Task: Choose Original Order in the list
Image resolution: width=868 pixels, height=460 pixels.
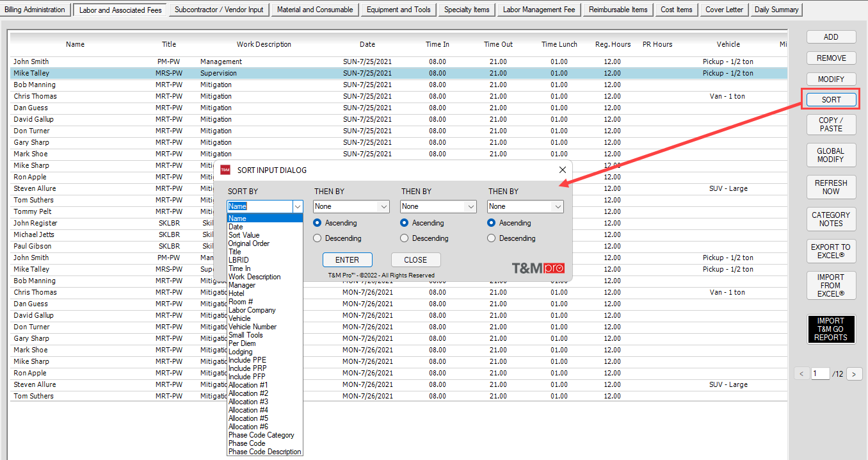Action: (x=265, y=243)
